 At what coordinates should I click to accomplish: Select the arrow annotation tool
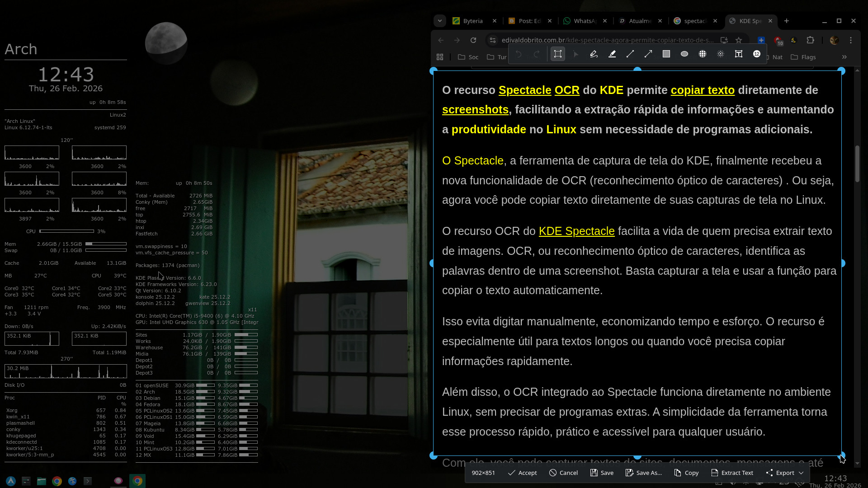click(x=648, y=54)
